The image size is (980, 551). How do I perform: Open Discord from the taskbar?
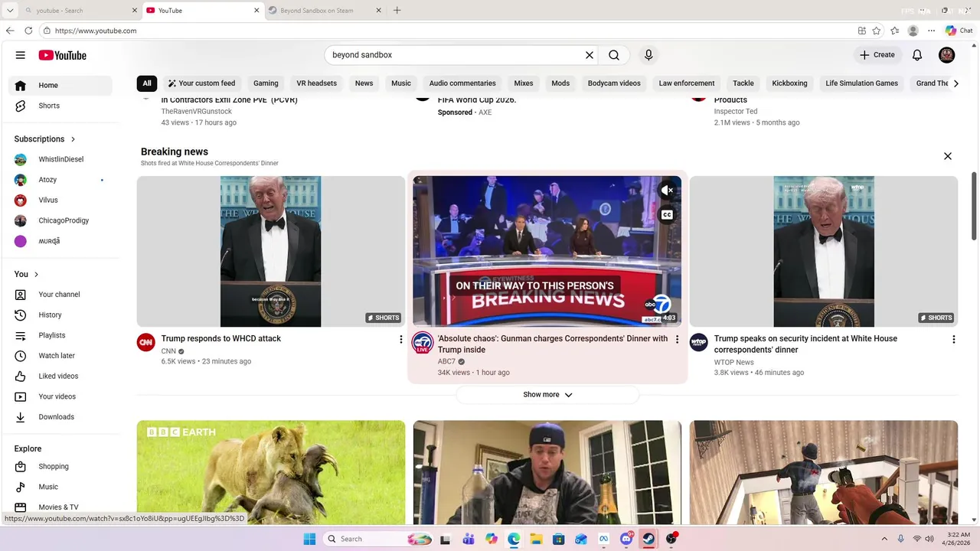point(626,539)
